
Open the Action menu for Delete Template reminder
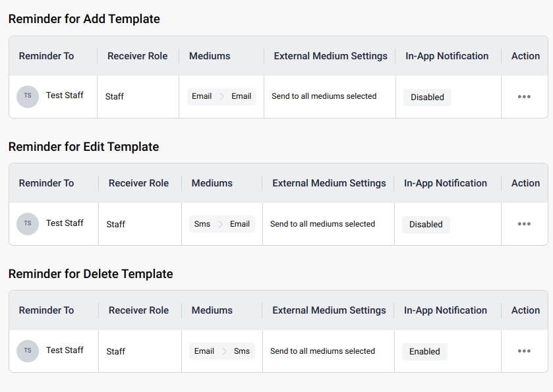524,351
